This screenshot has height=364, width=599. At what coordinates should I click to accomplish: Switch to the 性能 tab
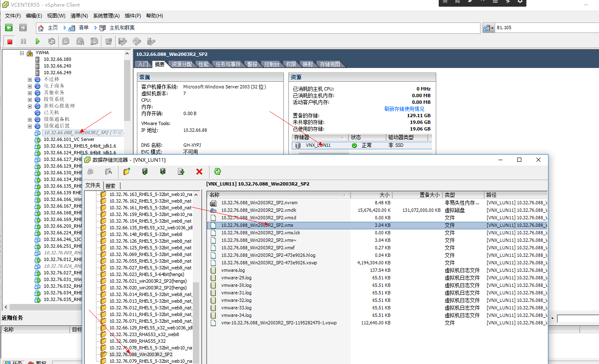click(204, 64)
